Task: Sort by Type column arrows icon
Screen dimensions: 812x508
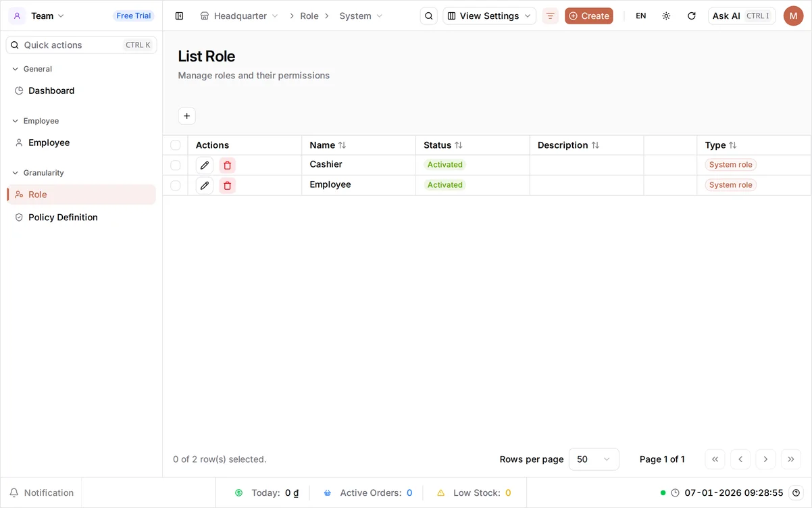Action: pos(733,145)
